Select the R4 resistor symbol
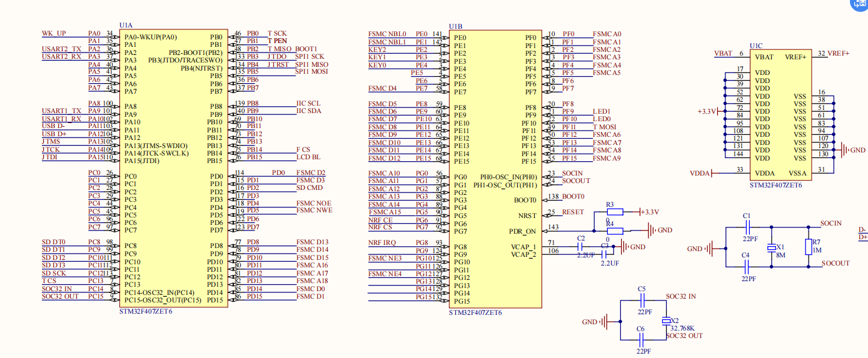This screenshot has width=868, height=358. (x=615, y=231)
